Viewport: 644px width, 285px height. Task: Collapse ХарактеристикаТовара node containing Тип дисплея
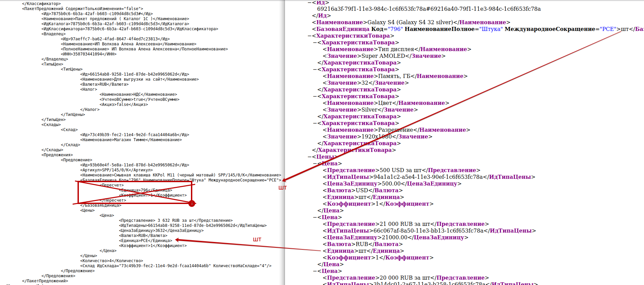[x=315, y=43]
